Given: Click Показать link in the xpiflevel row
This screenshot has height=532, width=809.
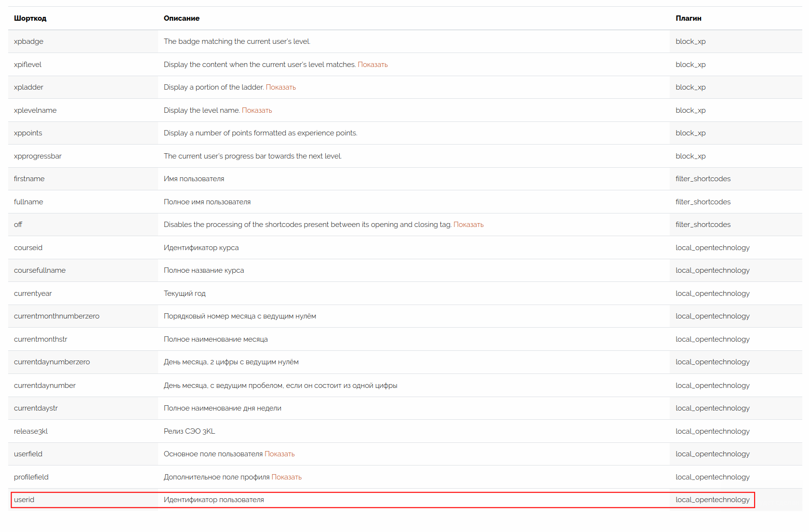Looking at the screenshot, I should (x=372, y=65).
